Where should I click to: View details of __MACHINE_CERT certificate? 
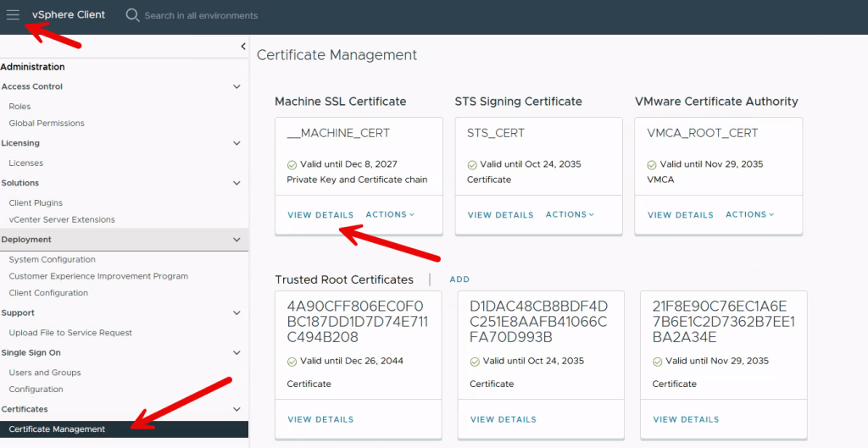point(320,215)
